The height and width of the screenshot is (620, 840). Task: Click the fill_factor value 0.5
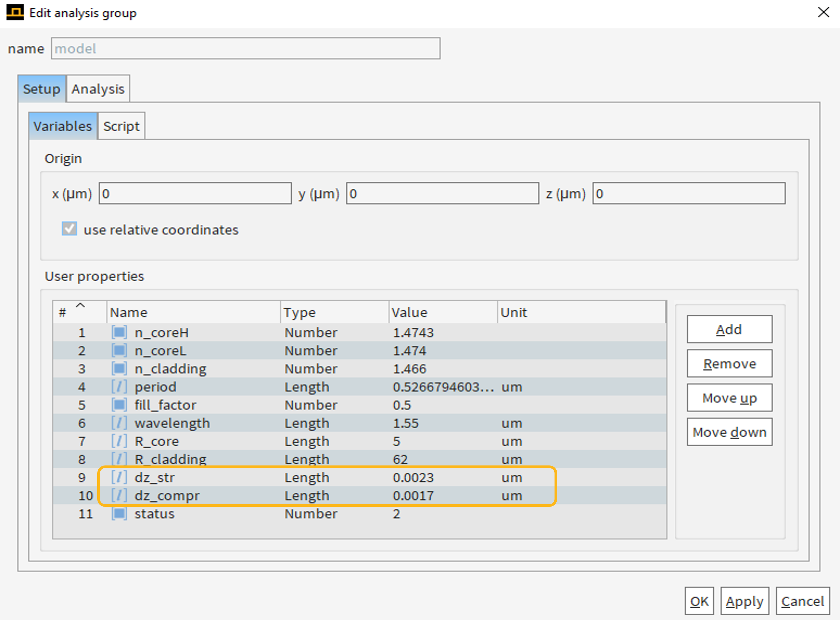click(x=402, y=405)
